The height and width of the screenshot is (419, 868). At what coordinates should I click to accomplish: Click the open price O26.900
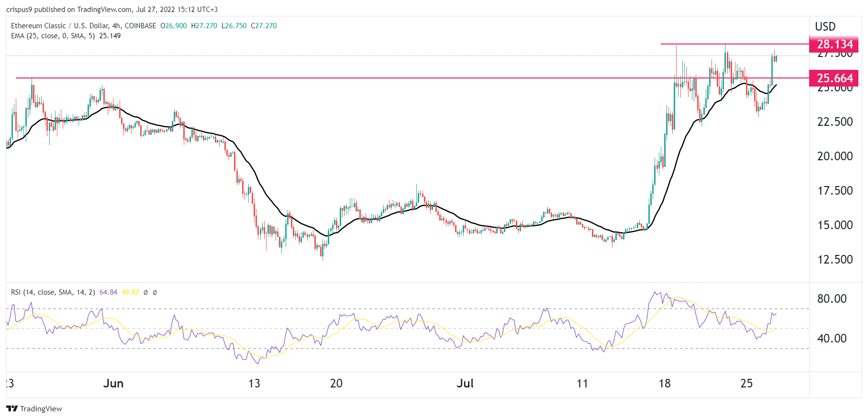(174, 26)
